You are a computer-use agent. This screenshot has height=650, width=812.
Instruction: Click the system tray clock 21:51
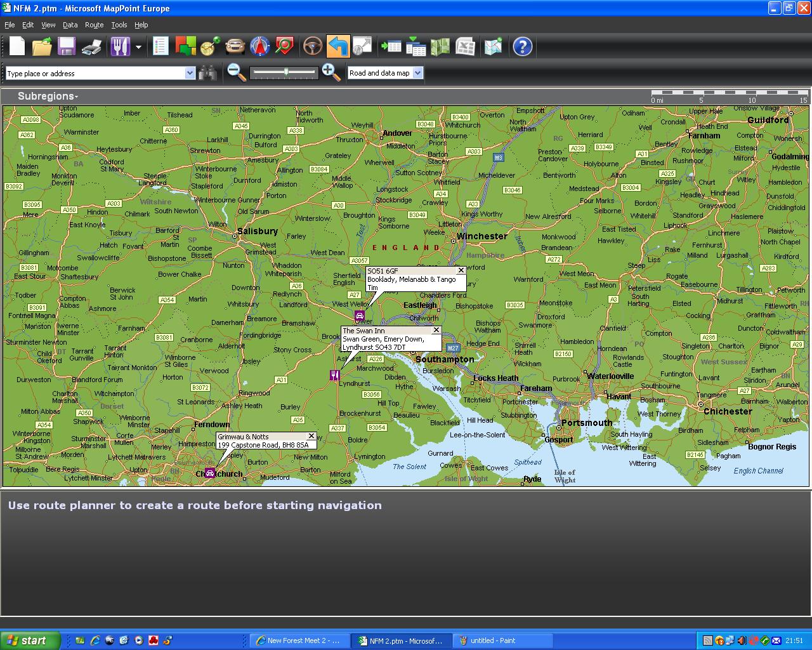point(794,640)
